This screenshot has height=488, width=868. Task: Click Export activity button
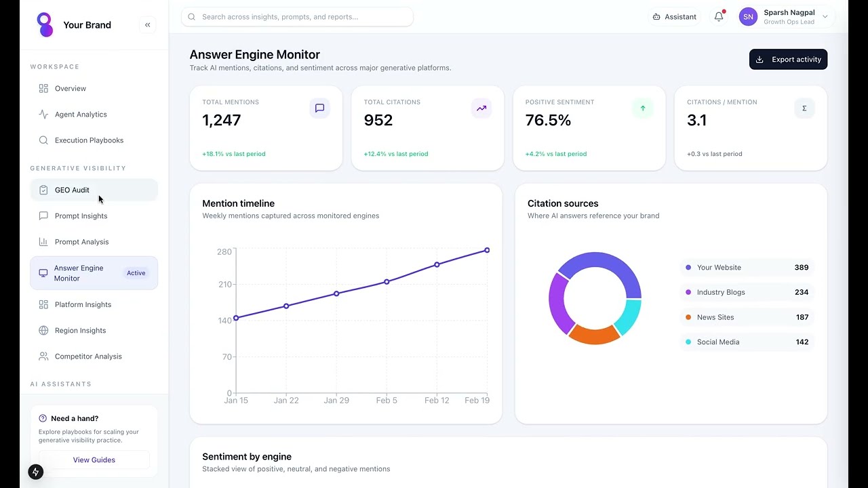[x=788, y=60]
